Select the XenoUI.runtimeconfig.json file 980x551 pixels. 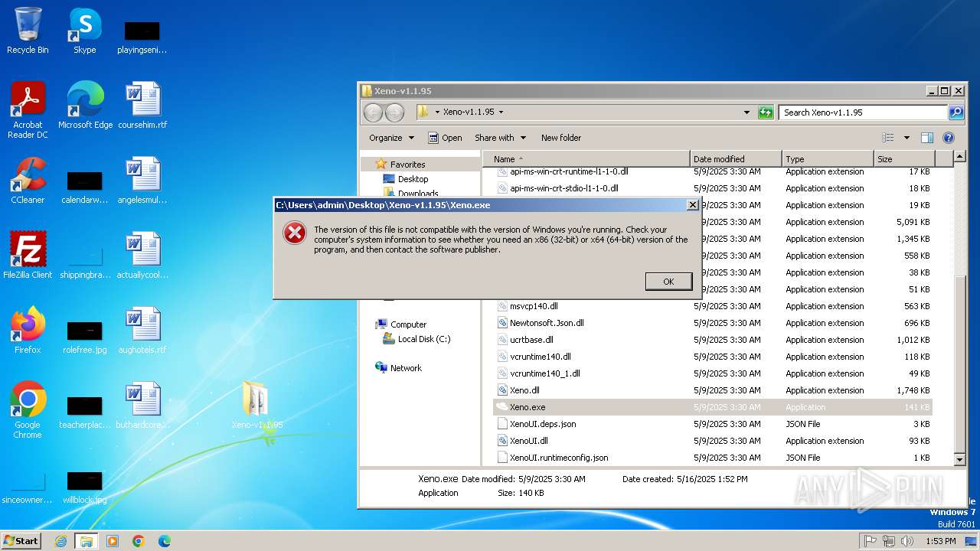(x=559, y=458)
